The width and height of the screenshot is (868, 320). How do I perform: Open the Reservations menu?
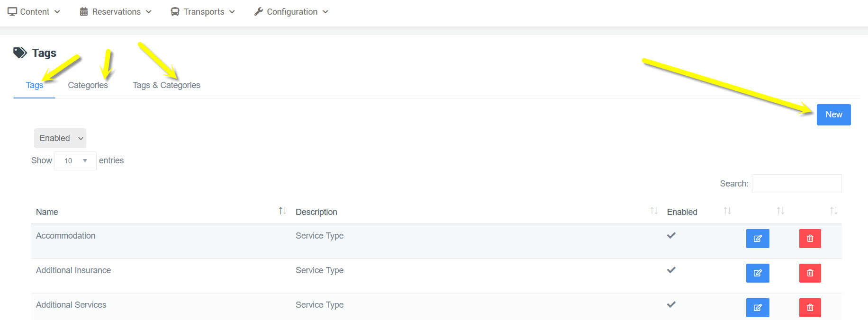[x=116, y=12]
